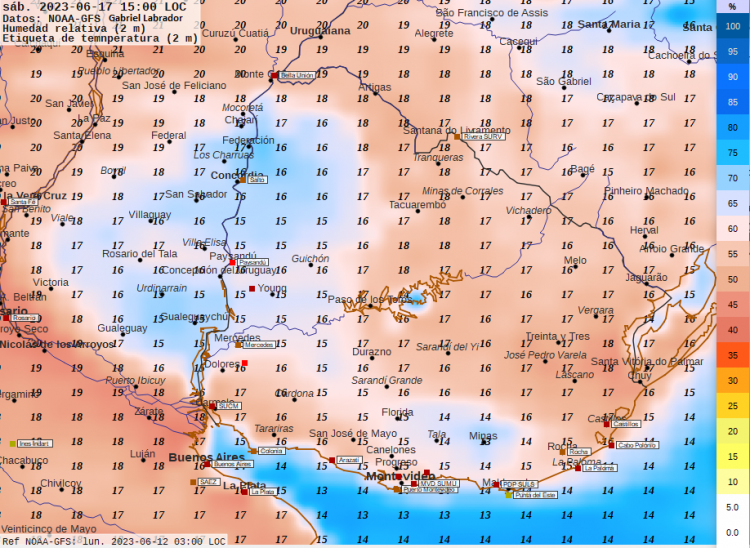Click the dark blue 100% legend swatch
The image size is (750, 548).
[732, 26]
